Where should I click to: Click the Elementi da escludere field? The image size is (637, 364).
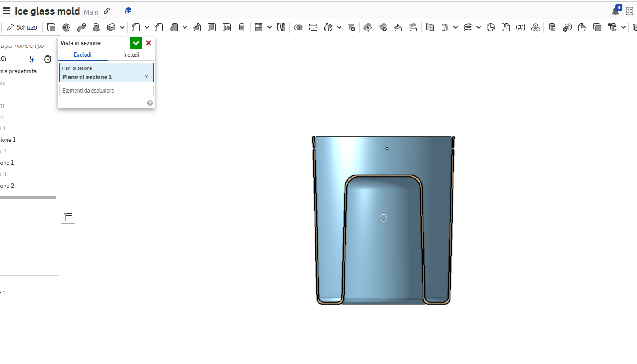106,90
